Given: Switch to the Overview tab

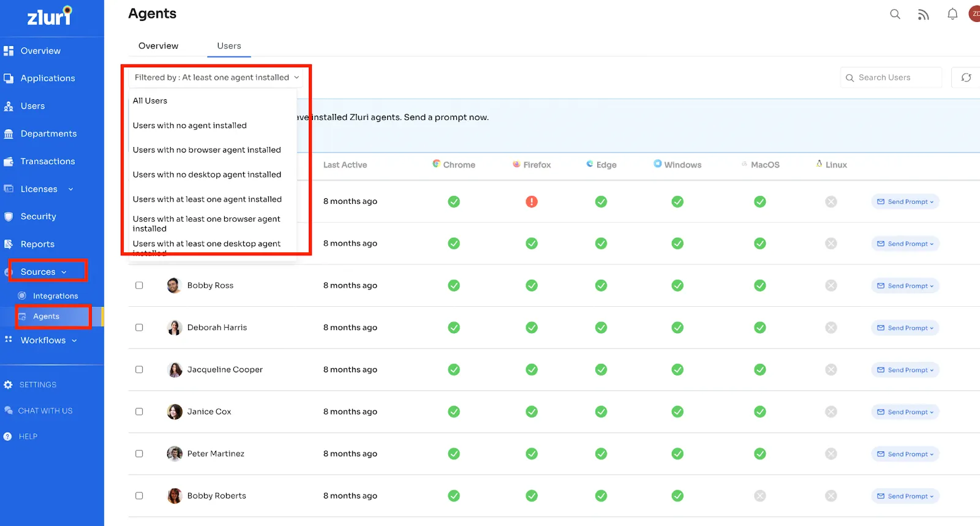Looking at the screenshot, I should click(158, 46).
